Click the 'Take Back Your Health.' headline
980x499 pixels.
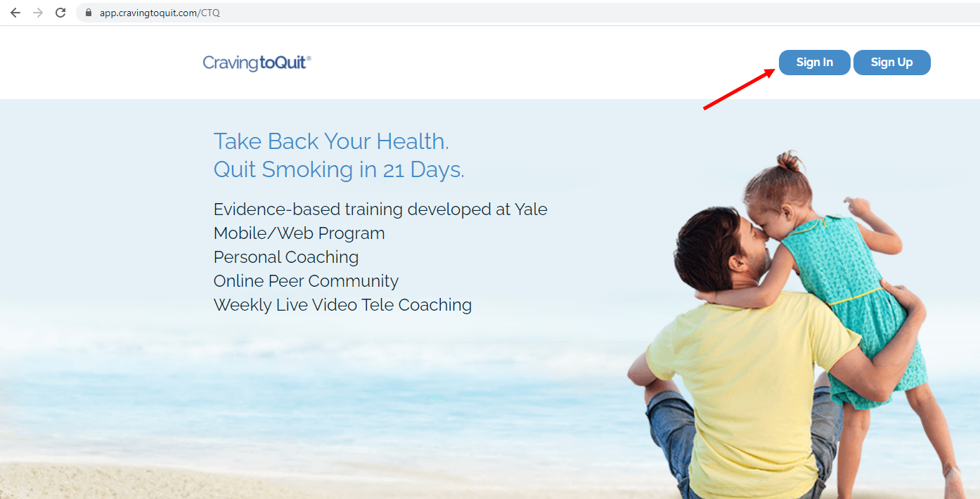pyautogui.click(x=331, y=141)
